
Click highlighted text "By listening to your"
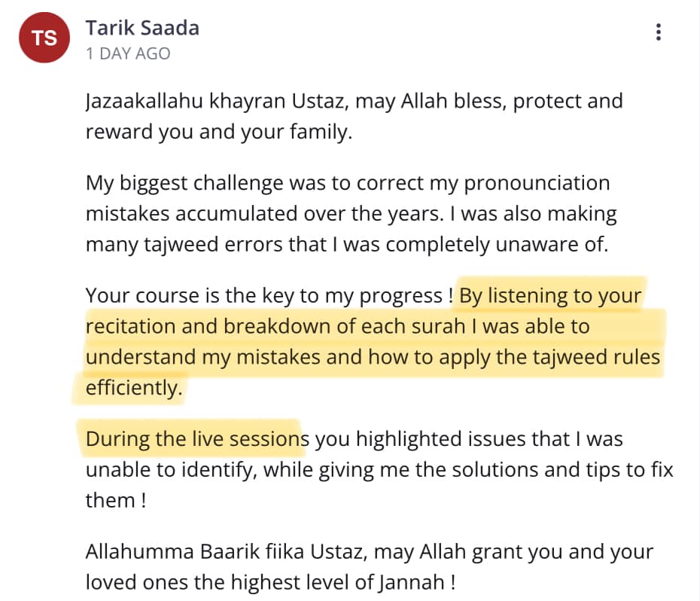(x=549, y=296)
